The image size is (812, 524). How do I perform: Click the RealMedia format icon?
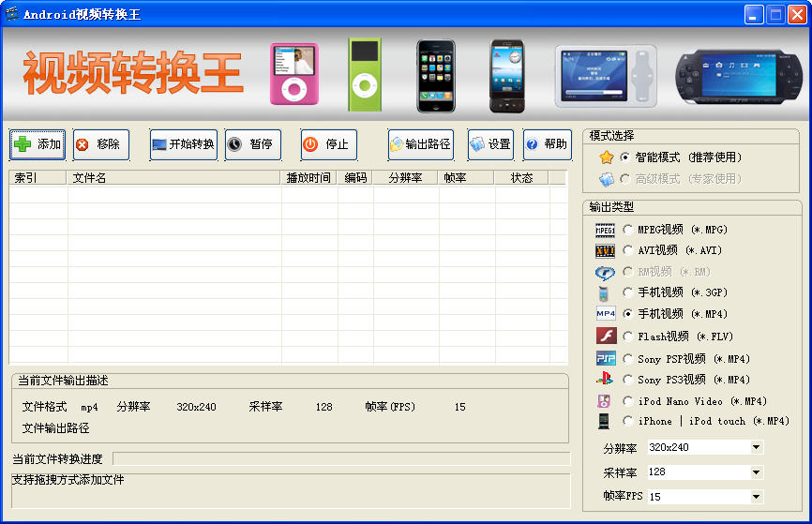[x=605, y=273]
